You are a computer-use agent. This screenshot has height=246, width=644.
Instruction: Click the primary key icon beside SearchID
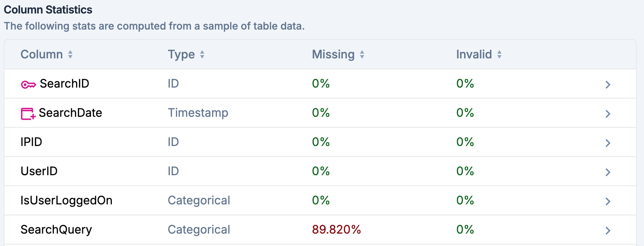(x=28, y=85)
